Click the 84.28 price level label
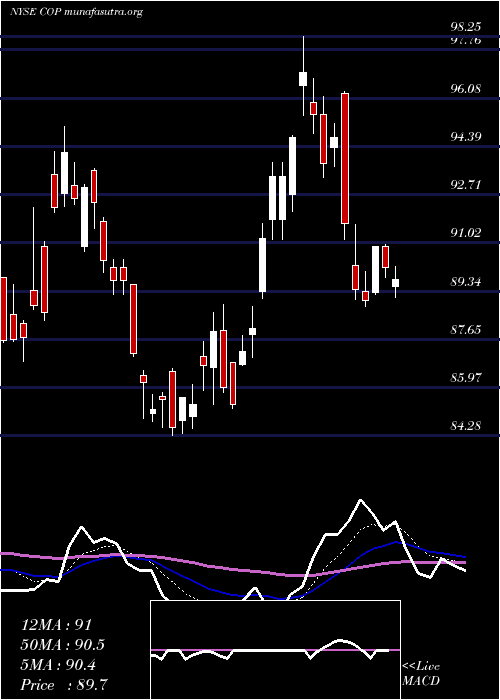 click(x=466, y=427)
